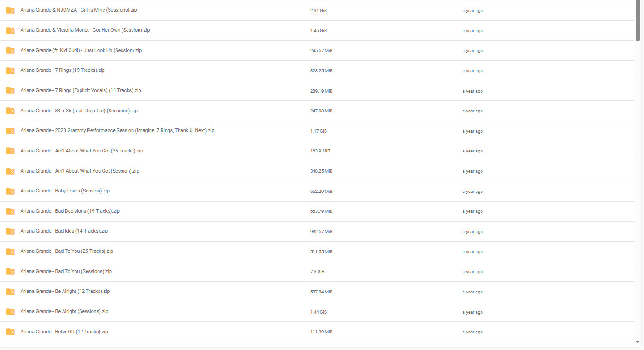This screenshot has height=350, width=644.
Task: Open Be Alright (Sessions).zip file
Action: point(64,311)
